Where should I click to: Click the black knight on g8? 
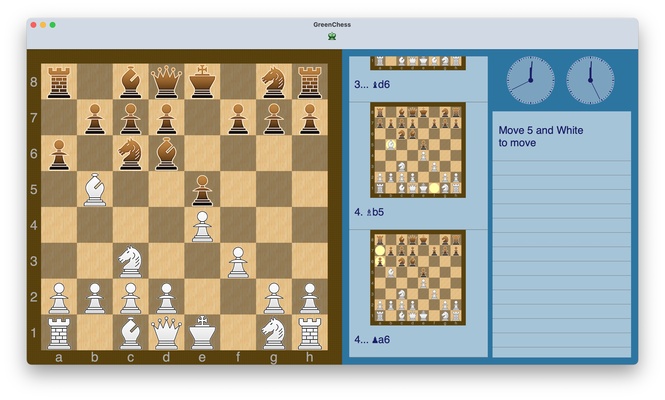pyautogui.click(x=274, y=82)
